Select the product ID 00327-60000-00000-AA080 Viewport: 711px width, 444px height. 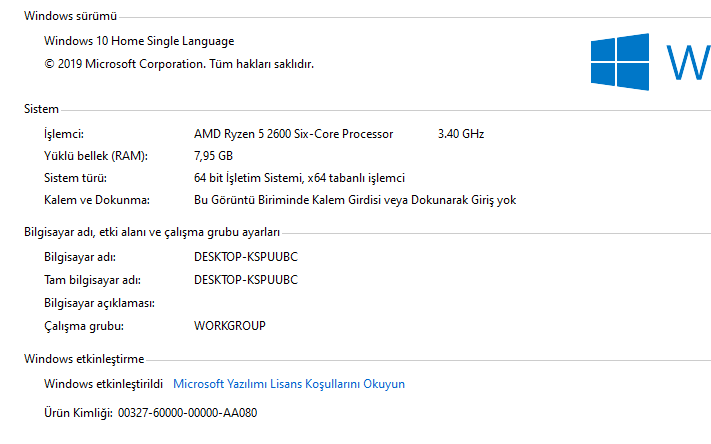tap(187, 412)
